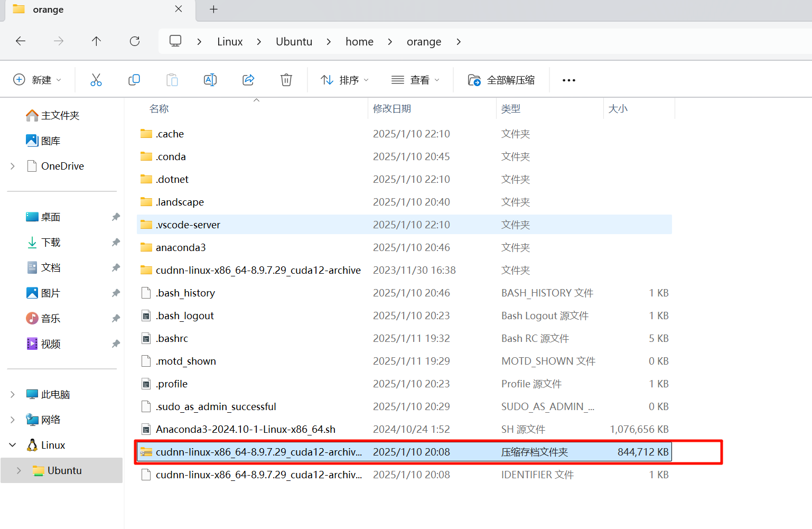Open the 排序 (Sort) dropdown
The image size is (812, 529).
click(x=344, y=80)
